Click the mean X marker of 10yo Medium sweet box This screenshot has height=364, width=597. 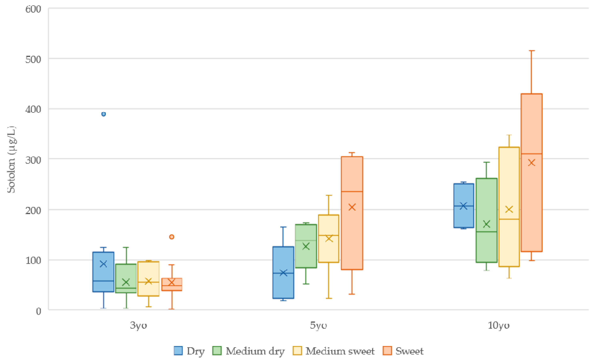(x=509, y=209)
